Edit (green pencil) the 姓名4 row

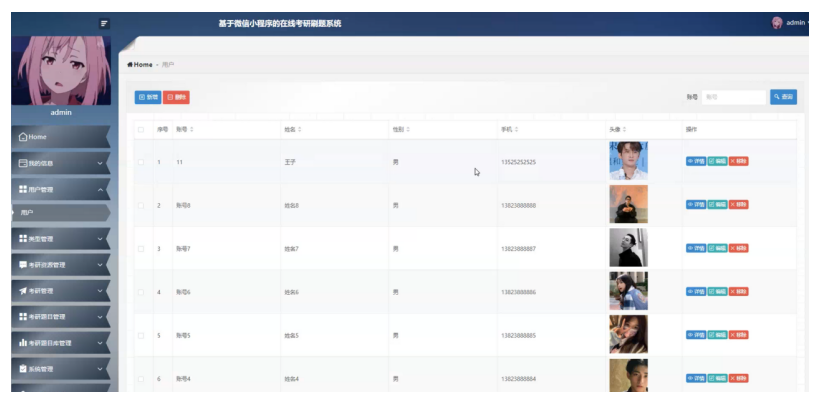coord(718,378)
